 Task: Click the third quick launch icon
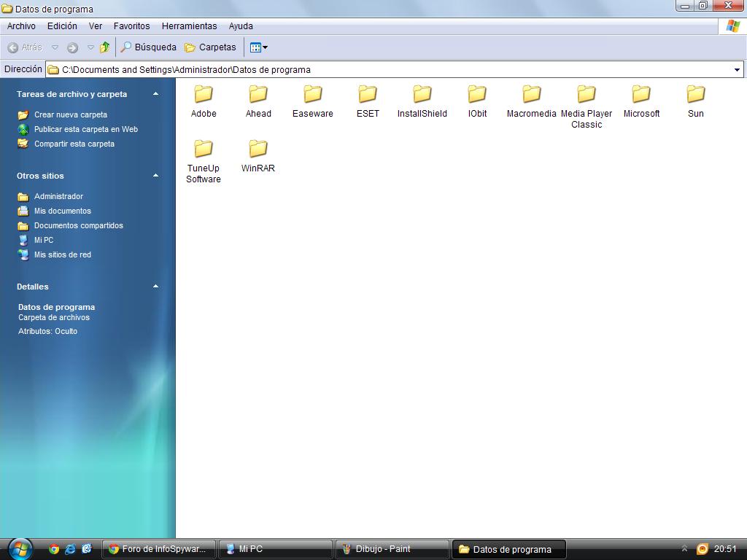(x=86, y=549)
